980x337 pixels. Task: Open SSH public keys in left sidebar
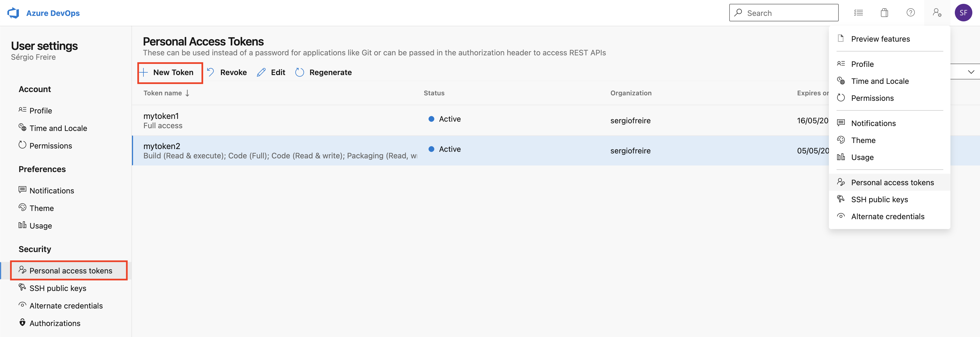pyautogui.click(x=65, y=288)
